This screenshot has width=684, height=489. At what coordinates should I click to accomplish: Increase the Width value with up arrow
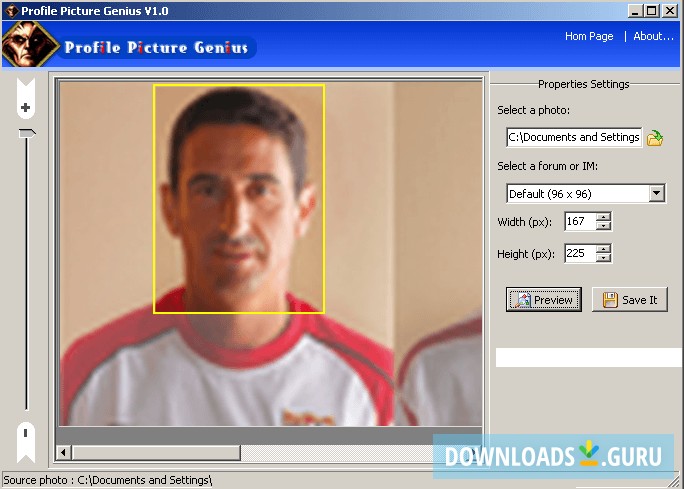(603, 217)
